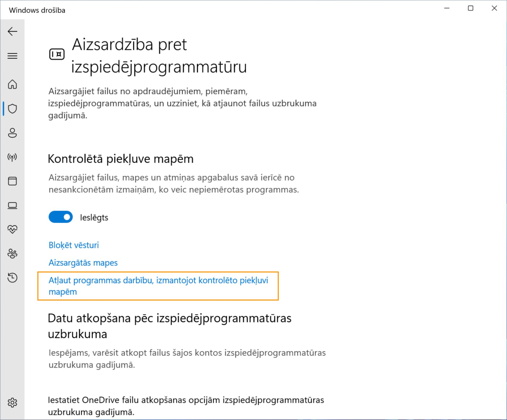Open the hamburger navigation menu

[12, 56]
